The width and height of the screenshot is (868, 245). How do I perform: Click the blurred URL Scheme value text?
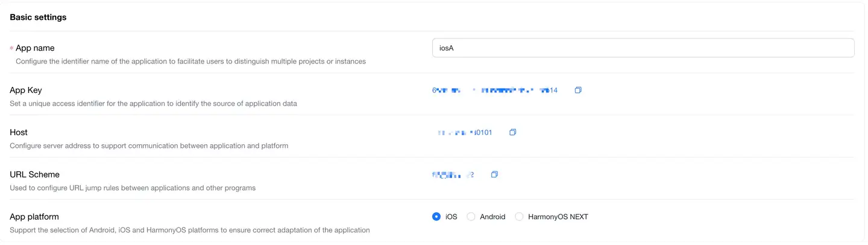point(453,174)
